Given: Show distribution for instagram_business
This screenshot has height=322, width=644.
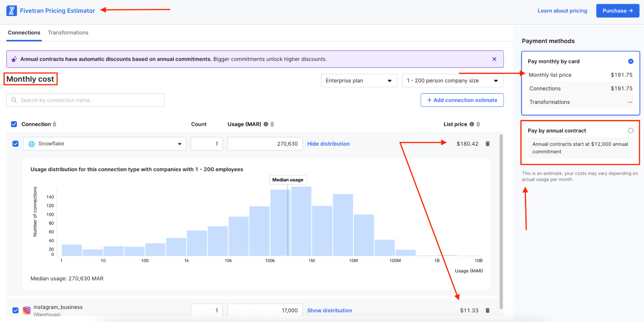Looking at the screenshot, I should coord(330,310).
